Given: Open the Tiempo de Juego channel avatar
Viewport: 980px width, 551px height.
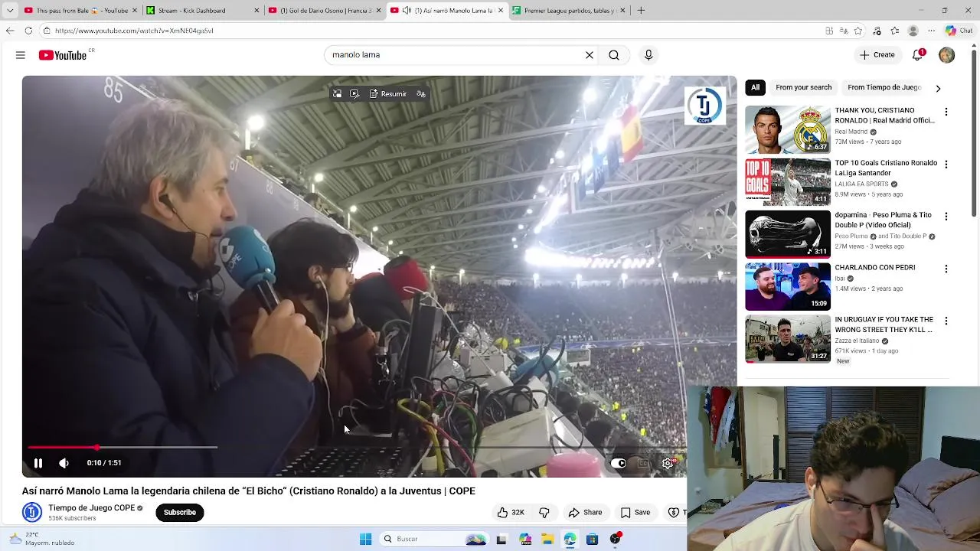Looking at the screenshot, I should 32,512.
